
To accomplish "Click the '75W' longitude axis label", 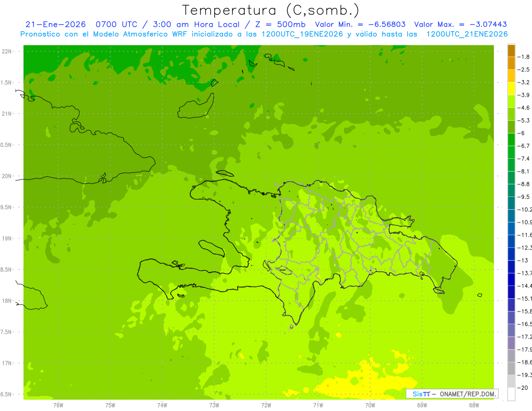I will (110, 405).
